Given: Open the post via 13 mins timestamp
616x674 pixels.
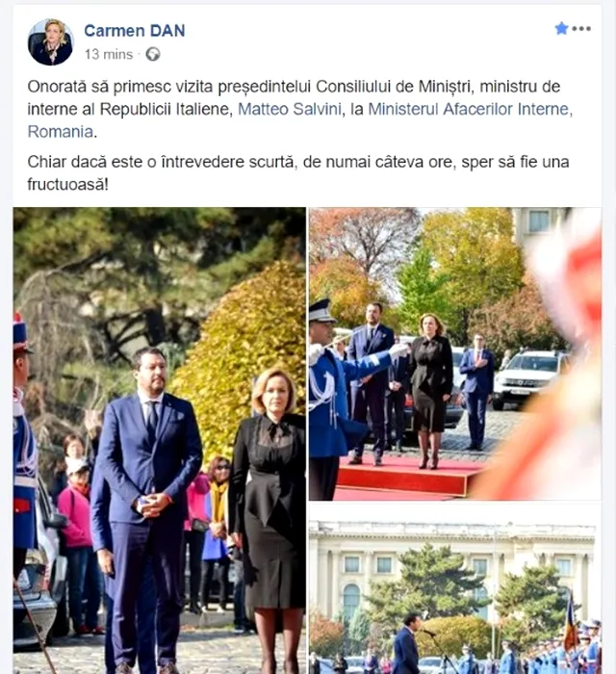Looking at the screenshot, I should click(109, 55).
